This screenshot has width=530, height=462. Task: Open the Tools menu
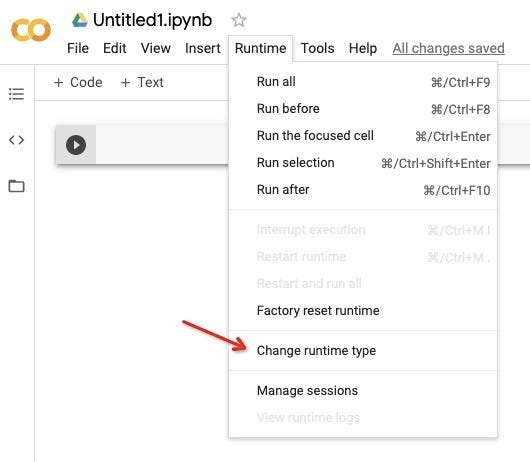(x=317, y=48)
